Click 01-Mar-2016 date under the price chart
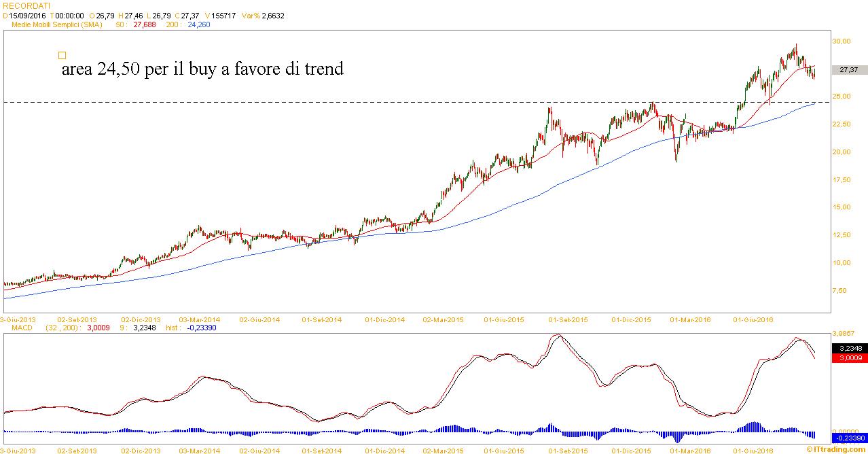868x454 pixels. coord(691,319)
